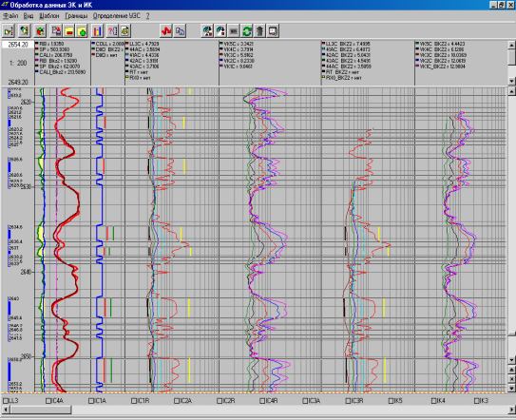Click the small down-triangle button at scrollbar bottom
The height and width of the screenshot is (420, 516).
point(511,388)
